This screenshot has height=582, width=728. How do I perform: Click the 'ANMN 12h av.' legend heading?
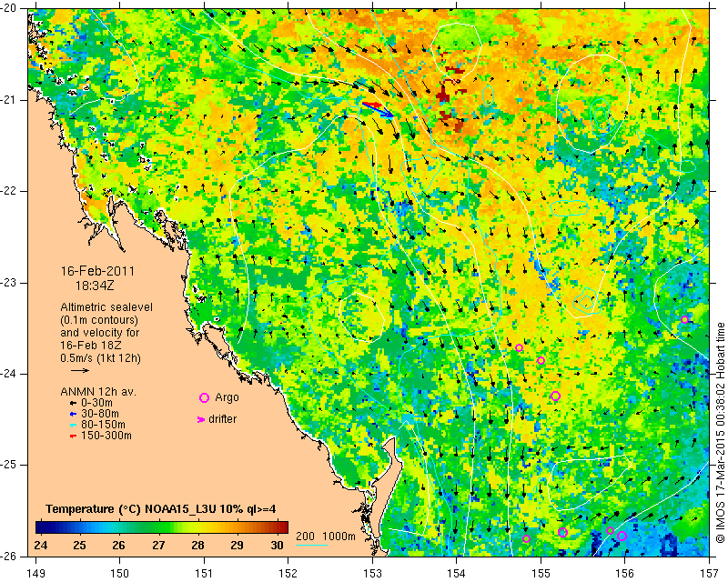click(x=98, y=392)
